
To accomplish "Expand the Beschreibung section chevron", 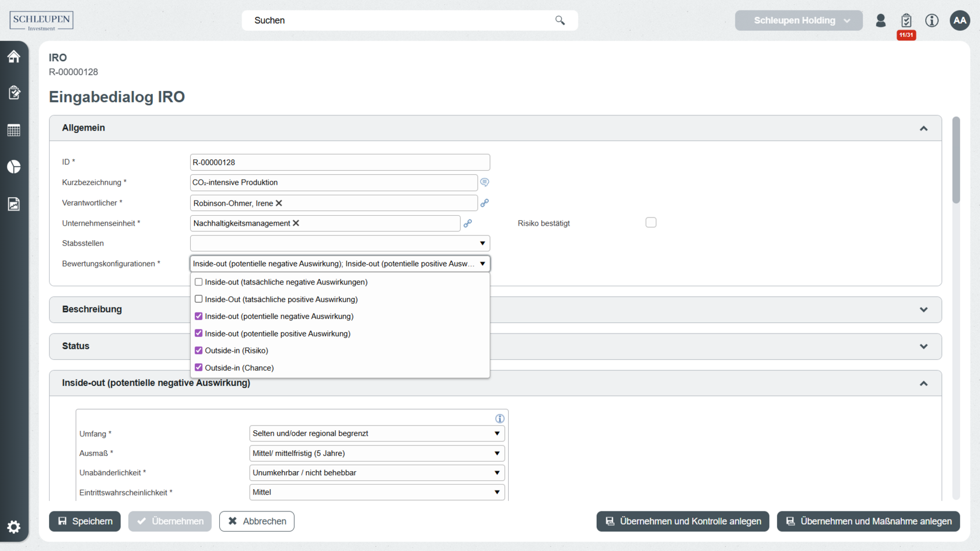I will [923, 310].
